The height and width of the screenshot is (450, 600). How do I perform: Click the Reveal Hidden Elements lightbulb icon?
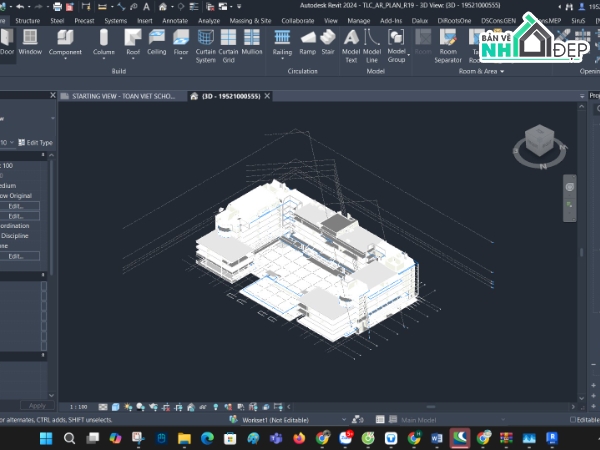pyautogui.click(x=216, y=407)
